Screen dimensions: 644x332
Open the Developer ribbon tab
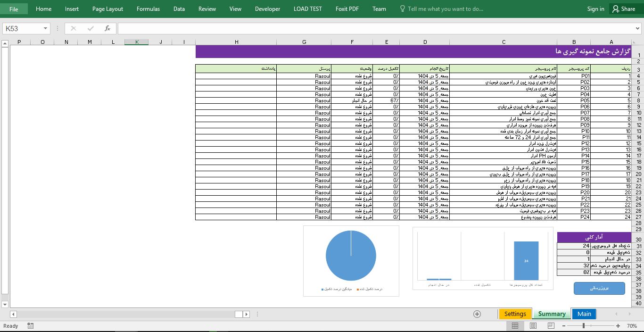(267, 8)
